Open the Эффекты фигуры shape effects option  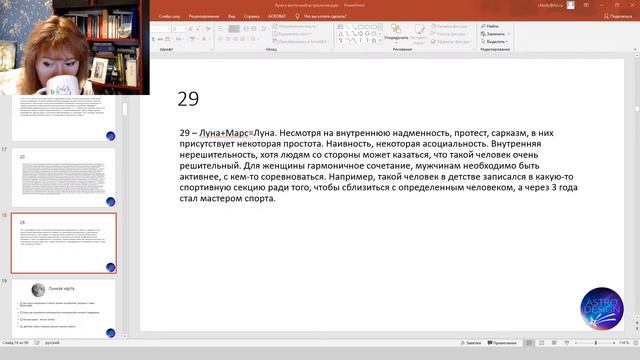point(451,42)
